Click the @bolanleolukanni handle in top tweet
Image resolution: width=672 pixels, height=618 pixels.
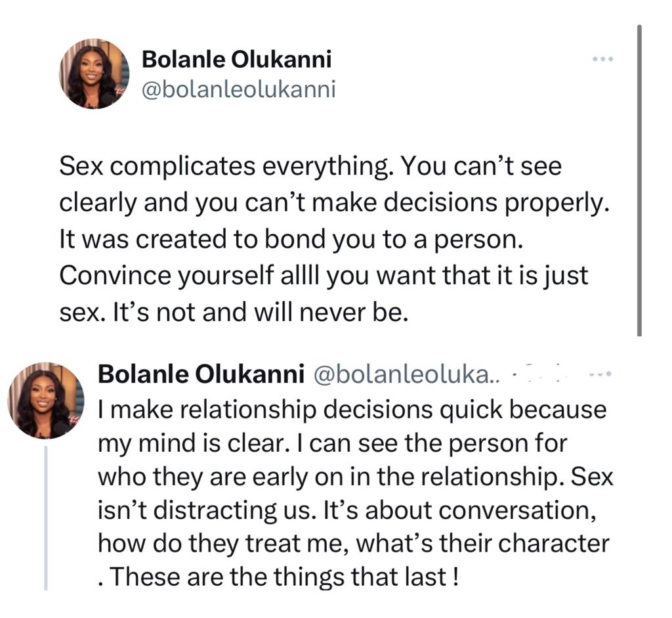(x=238, y=89)
